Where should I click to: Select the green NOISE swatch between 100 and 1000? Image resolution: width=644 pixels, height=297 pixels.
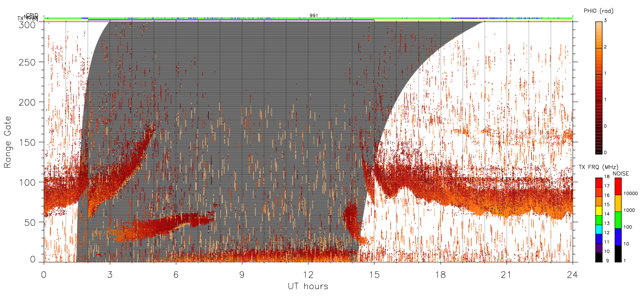[618, 220]
